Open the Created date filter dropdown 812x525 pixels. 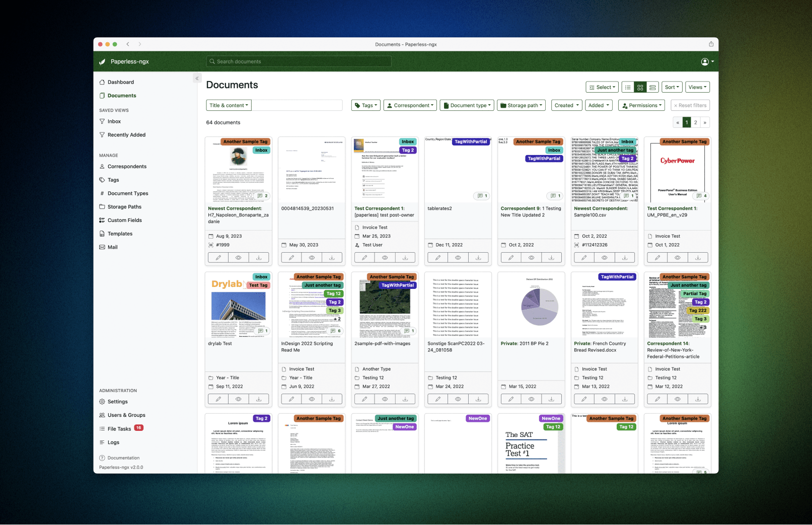[566, 105]
